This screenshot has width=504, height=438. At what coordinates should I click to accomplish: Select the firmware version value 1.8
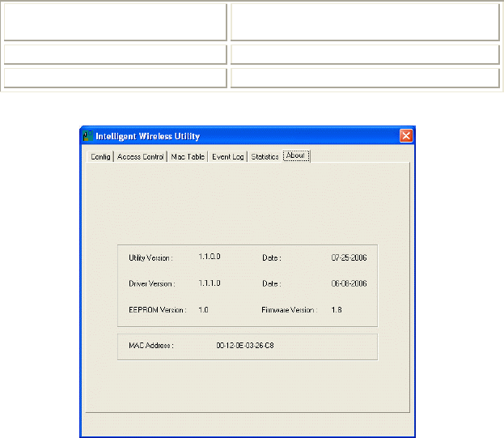pyautogui.click(x=337, y=309)
